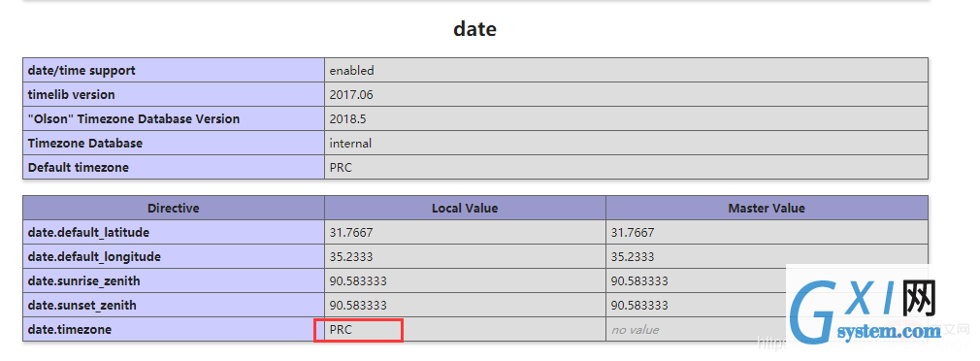The width and height of the screenshot is (980, 361).
Task: Click the Local Value column header
Action: 465,208
